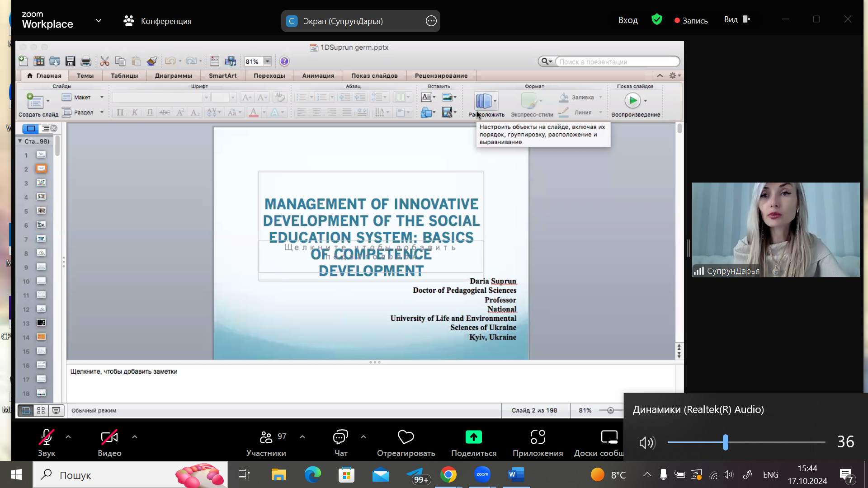Click the print icon in PowerPoint toolbar
Image resolution: width=868 pixels, height=488 pixels.
(86, 61)
